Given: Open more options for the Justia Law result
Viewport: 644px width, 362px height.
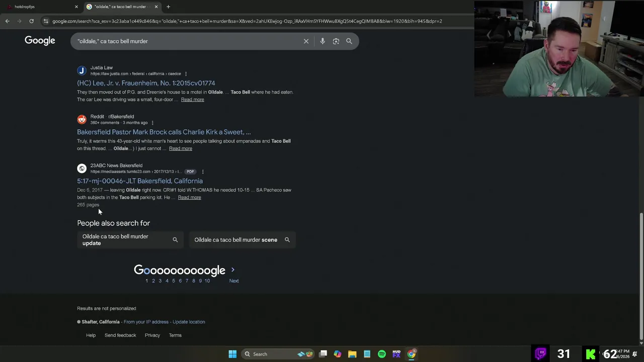Looking at the screenshot, I should point(186,74).
